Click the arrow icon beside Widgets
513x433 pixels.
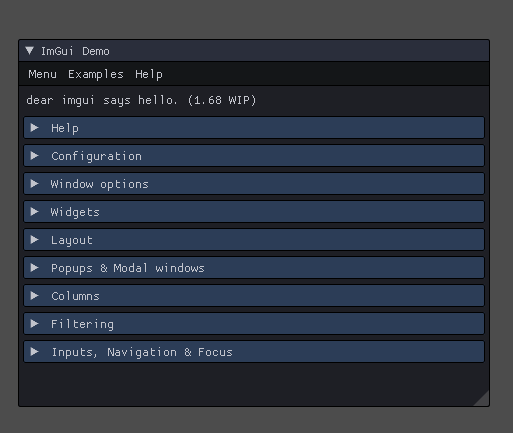[34, 212]
